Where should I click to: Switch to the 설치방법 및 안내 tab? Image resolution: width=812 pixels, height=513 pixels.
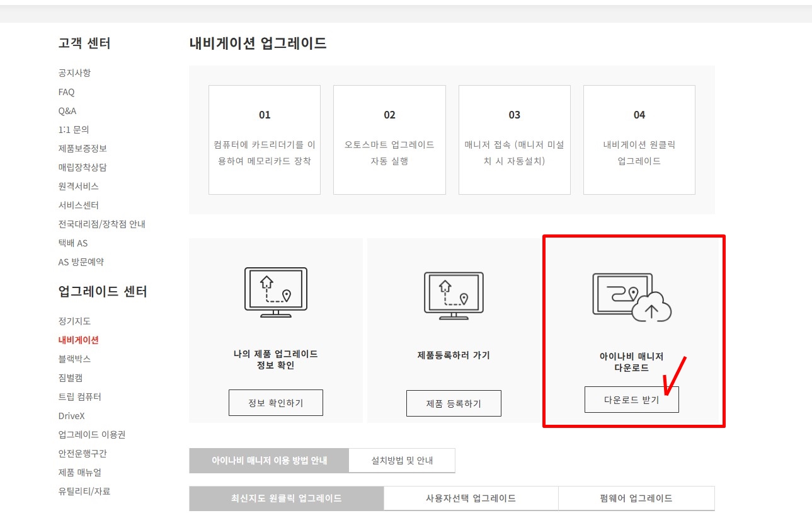click(x=402, y=461)
